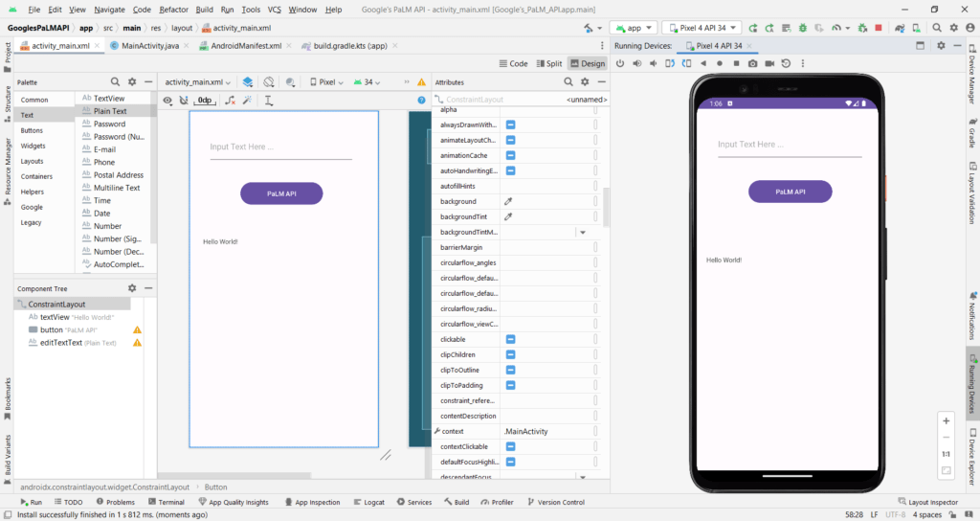
Task: Open default margins 0dp dropdown
Action: (205, 100)
